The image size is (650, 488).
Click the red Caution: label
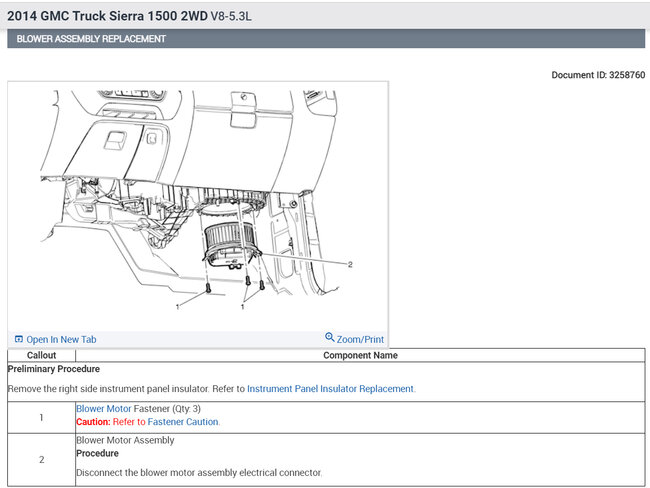pos(93,422)
